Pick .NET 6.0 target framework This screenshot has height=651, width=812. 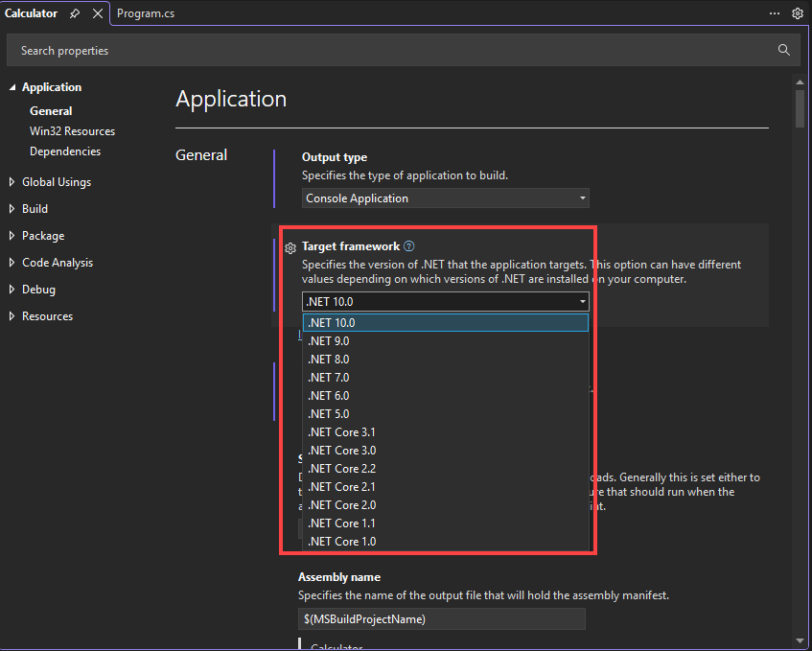pos(329,396)
